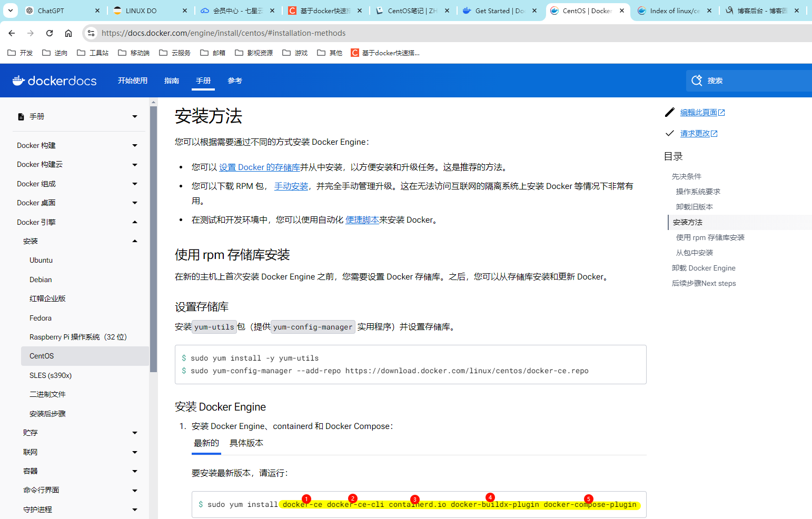The width and height of the screenshot is (812, 519).
Task: Jump to 卸载旧版本 in contents
Action: (x=695, y=207)
